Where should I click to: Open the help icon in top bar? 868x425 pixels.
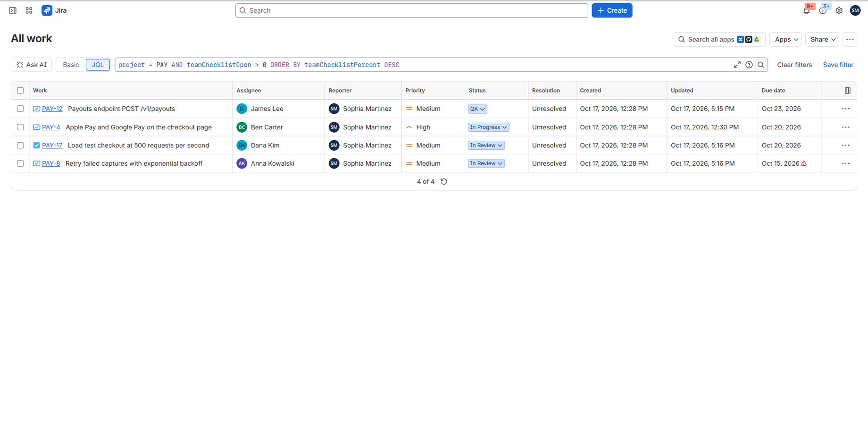tap(823, 10)
